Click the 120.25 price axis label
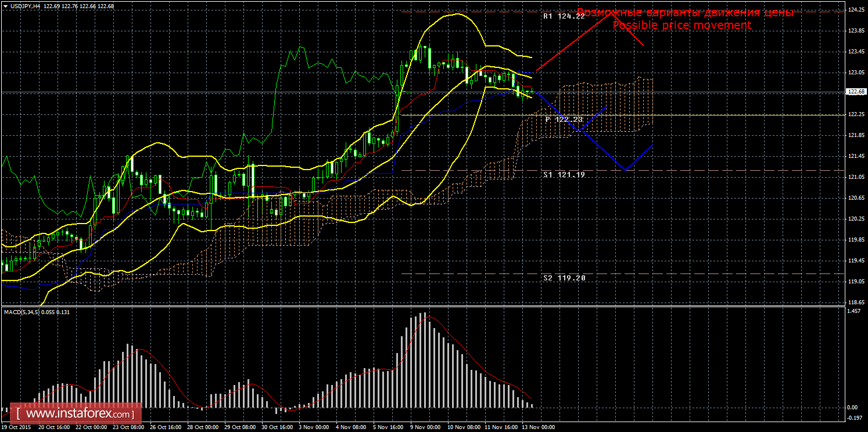Screen dimensions: 868x432 tap(857, 219)
